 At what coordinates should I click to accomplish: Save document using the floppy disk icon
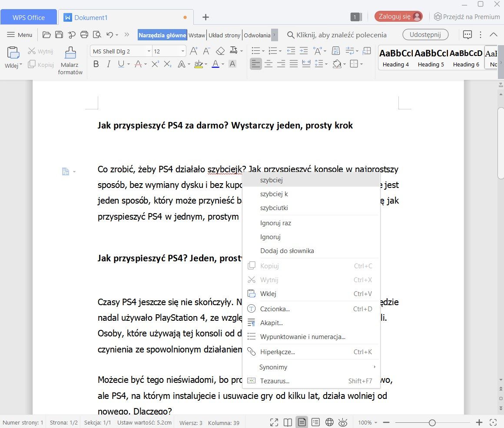(59, 35)
